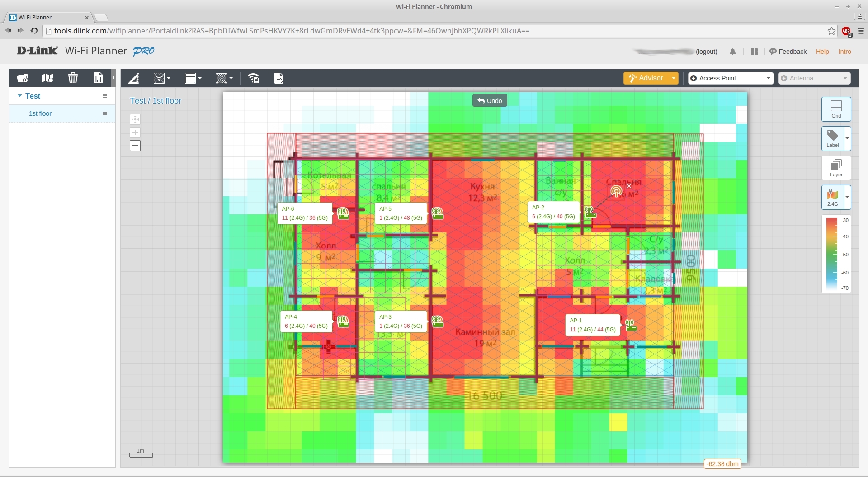Click the Undo button
Image resolution: width=868 pixels, height=477 pixels.
point(490,100)
